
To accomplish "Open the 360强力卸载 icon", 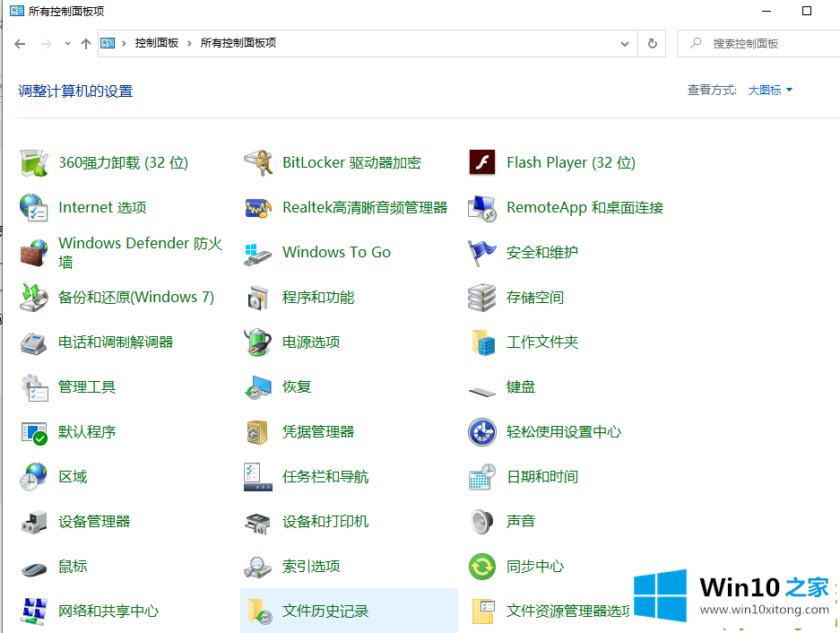I will click(x=34, y=162).
